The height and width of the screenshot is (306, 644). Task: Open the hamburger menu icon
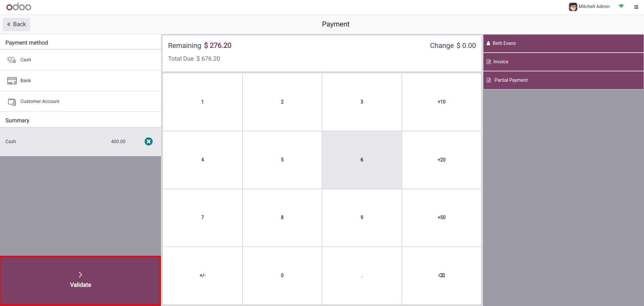[x=636, y=7]
